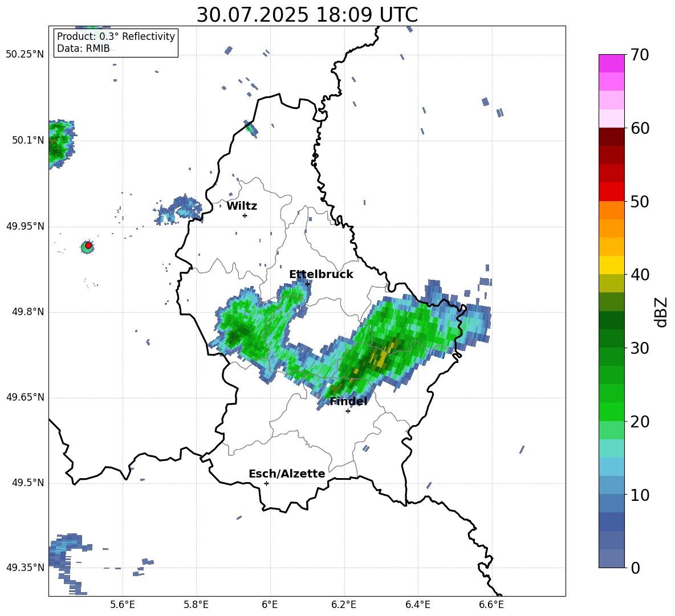
Task: Click the colorbar tick label 70
Action: (x=640, y=55)
